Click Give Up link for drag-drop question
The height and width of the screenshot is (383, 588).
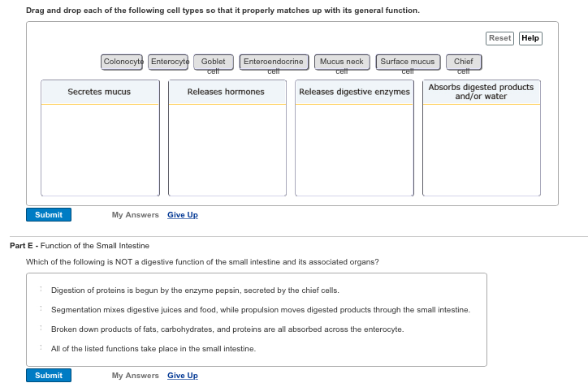pyautogui.click(x=182, y=215)
